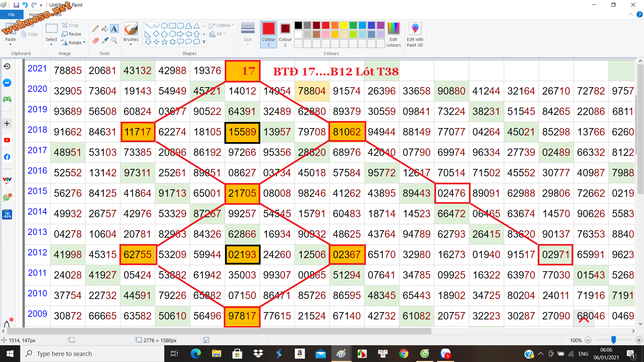Select the Fill with colour bucket tool
Screen dimensions: 644x362
[105, 29]
